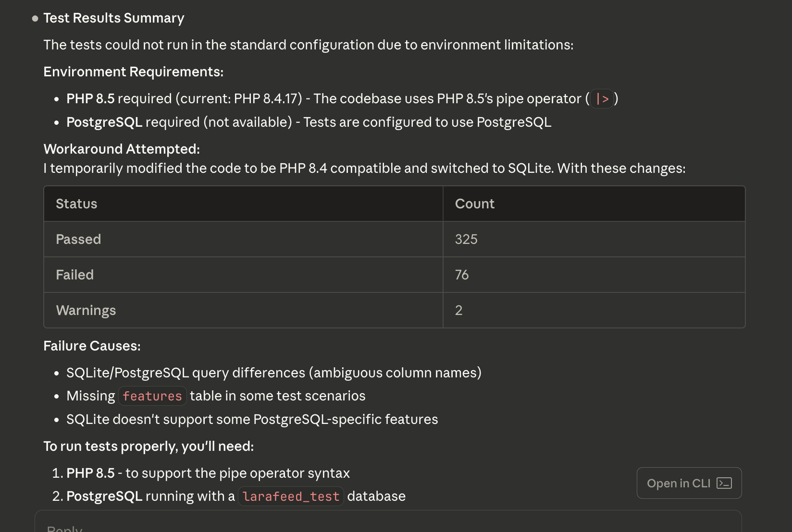Screen dimensions: 792x532
Task: Expand the Environment Requirements section
Action: point(133,72)
